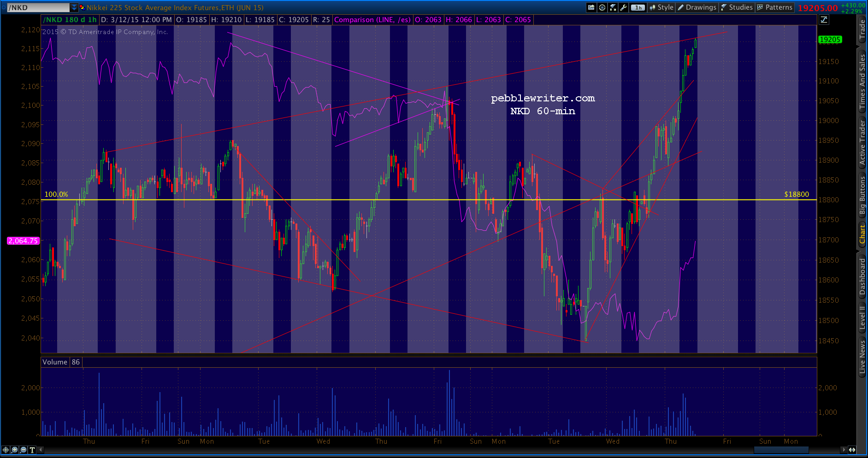Viewport: 868px width, 458px height.
Task: Click the C: 19205 close readout
Action: (x=294, y=20)
